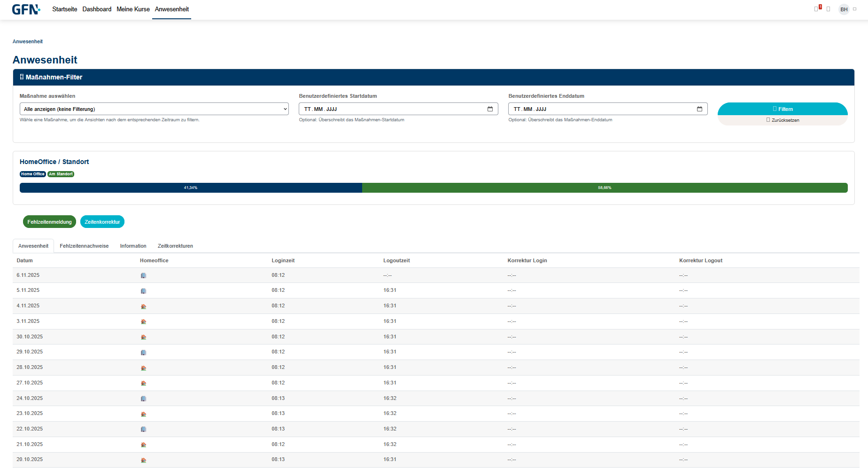Go to Meine Kurse in navigation
The height and width of the screenshot is (470, 868).
click(133, 9)
